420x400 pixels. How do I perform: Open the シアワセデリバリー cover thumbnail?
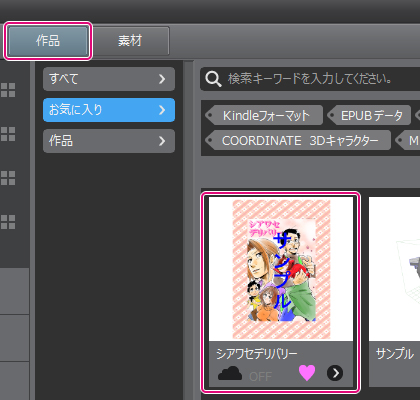(x=281, y=269)
